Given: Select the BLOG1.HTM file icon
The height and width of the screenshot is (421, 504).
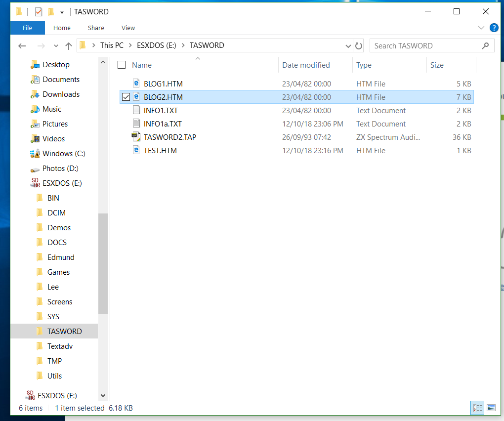Looking at the screenshot, I should click(136, 83).
